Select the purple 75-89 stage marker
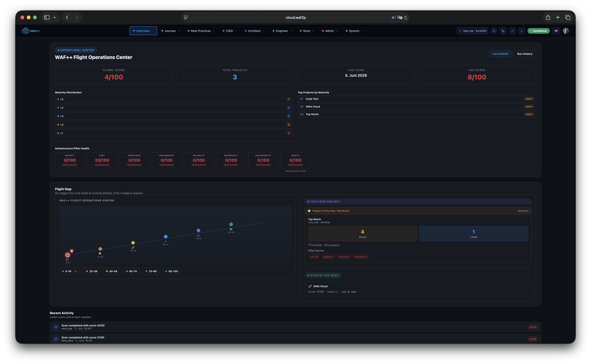591x364 pixels. pyautogui.click(x=198, y=231)
